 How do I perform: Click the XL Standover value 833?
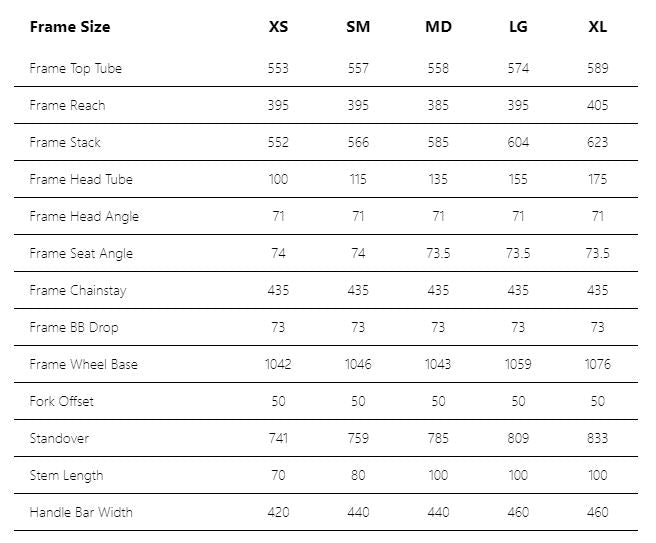coord(598,438)
